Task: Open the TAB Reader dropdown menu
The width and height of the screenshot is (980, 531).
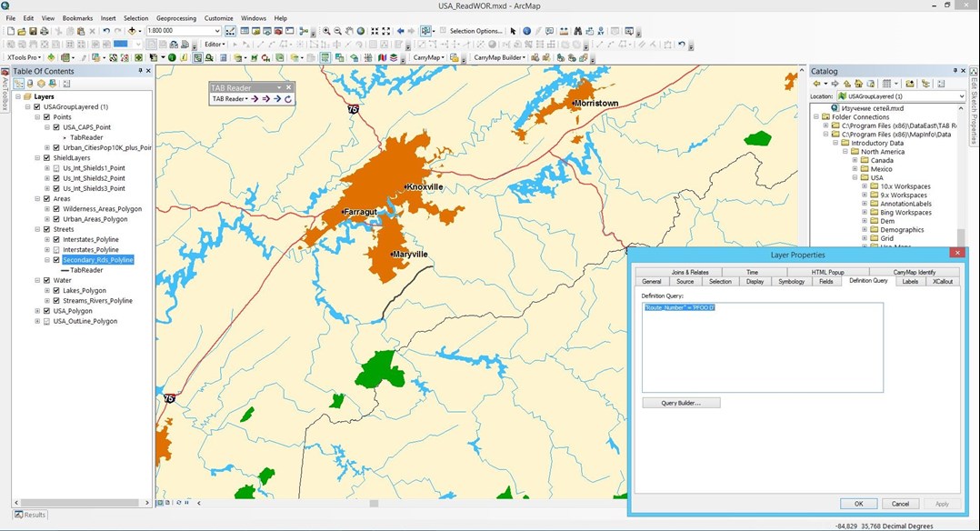Action: coord(230,99)
